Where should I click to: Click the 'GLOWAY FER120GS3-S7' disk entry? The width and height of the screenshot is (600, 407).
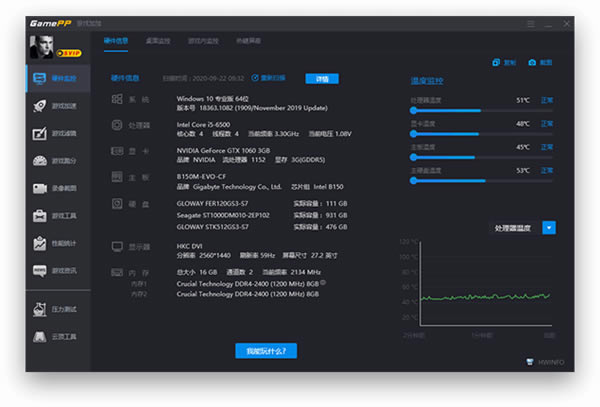pos(212,204)
